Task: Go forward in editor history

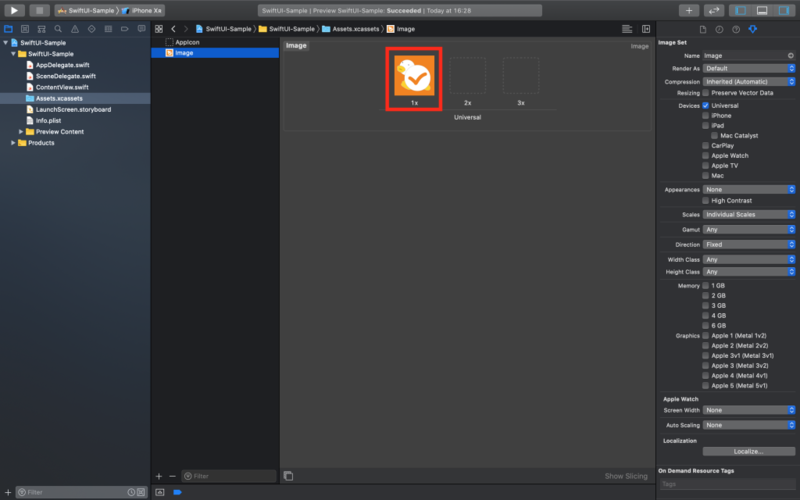Action: [x=186, y=29]
